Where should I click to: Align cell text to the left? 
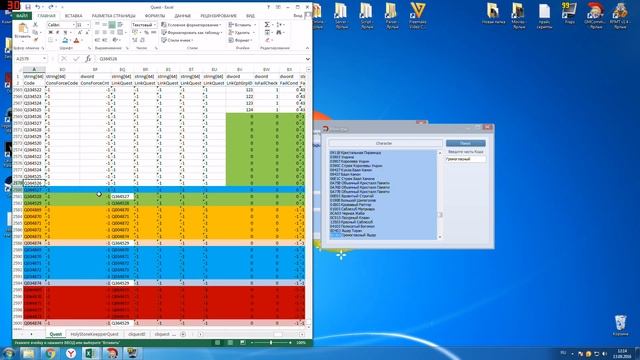pos(97,32)
